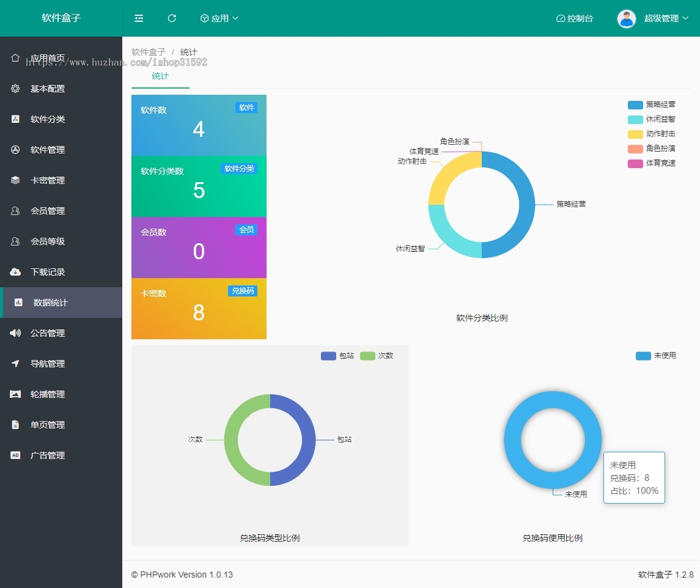Open the 应用 dropdown menu
The height and width of the screenshot is (588, 700).
[219, 18]
